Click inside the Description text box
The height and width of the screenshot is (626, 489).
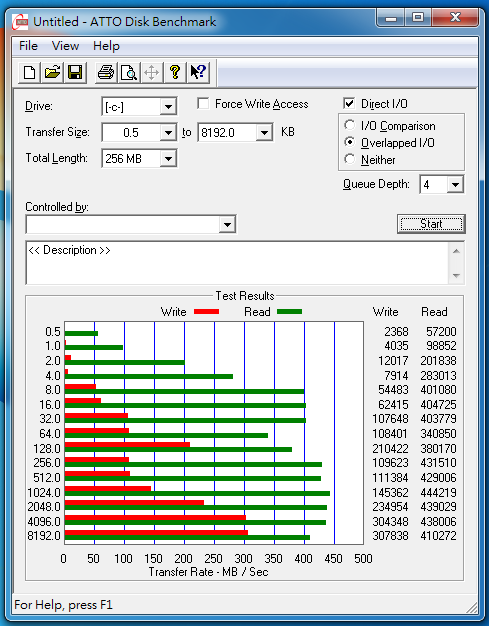tap(238, 263)
